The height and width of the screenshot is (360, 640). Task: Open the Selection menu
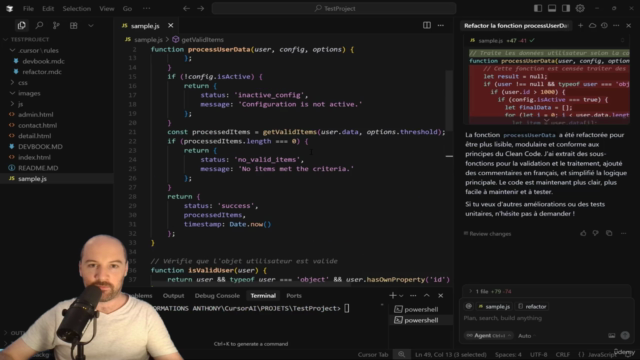[x=76, y=9]
